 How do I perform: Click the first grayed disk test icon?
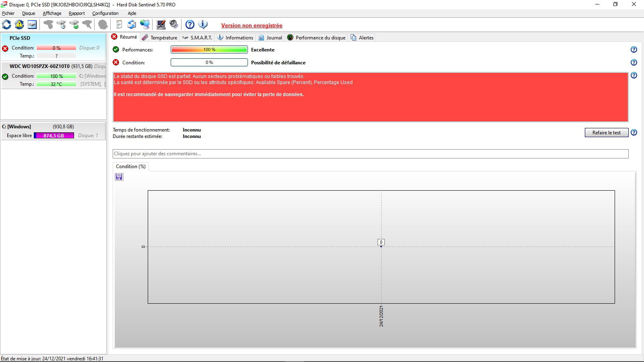coord(48,25)
